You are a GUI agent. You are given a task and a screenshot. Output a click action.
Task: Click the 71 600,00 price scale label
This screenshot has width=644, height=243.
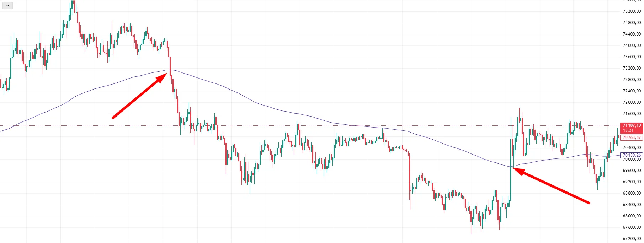click(632, 114)
